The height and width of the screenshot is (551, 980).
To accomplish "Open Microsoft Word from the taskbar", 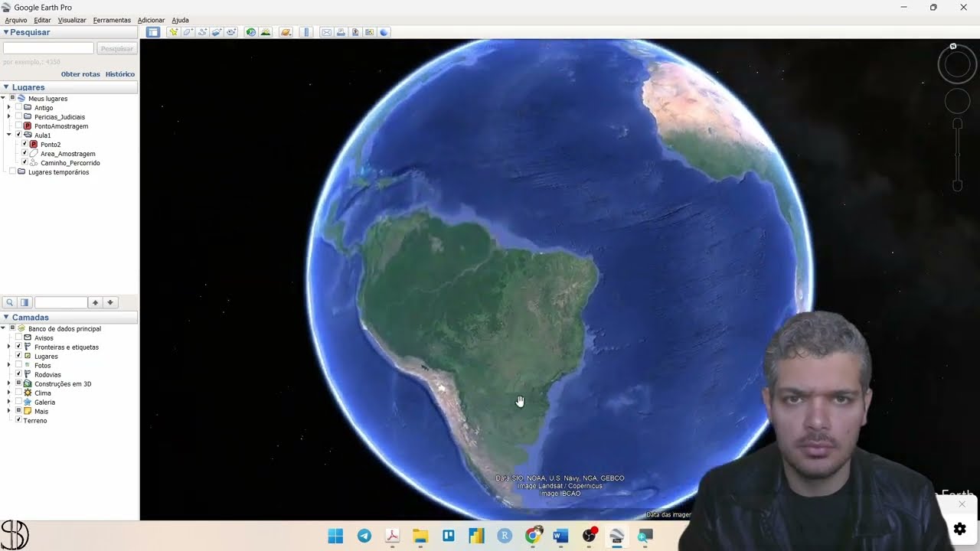I will pos(560,536).
